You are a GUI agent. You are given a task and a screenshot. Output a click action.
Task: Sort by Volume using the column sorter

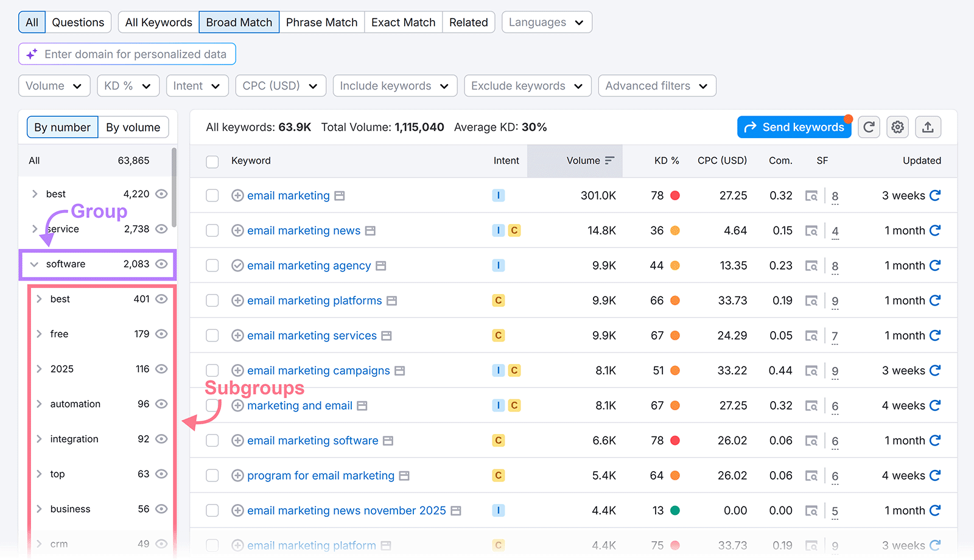point(609,161)
